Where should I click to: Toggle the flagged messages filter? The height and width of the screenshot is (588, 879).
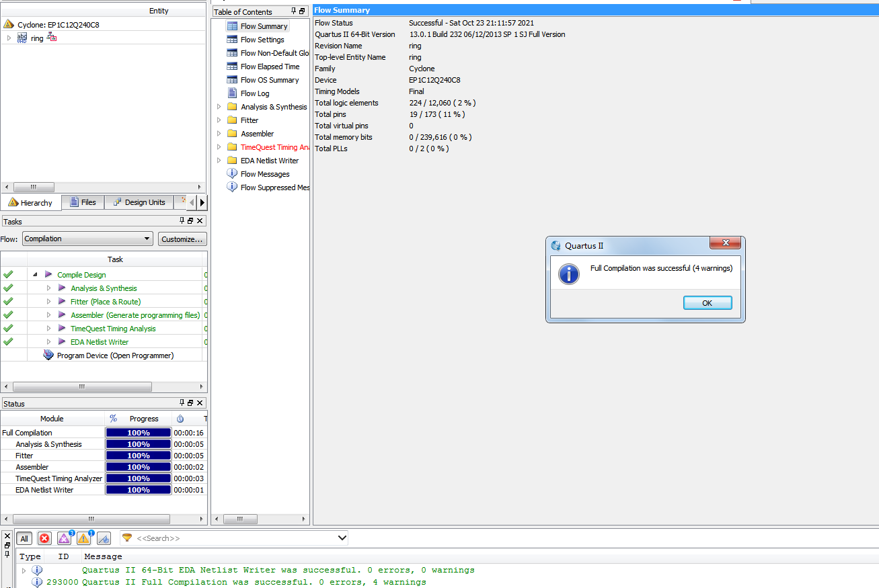(x=104, y=538)
